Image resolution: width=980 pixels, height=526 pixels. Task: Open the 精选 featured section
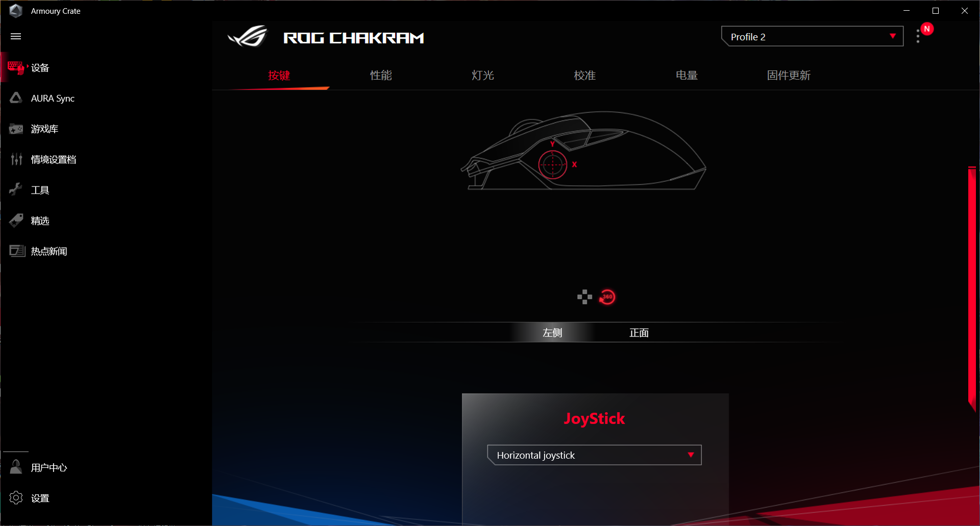(40, 221)
